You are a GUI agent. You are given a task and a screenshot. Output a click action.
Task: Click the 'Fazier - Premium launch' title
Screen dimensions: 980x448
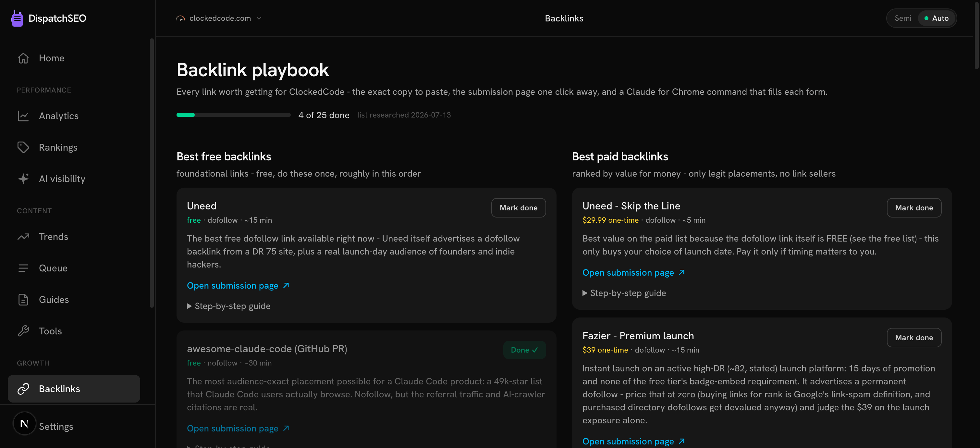tap(638, 336)
